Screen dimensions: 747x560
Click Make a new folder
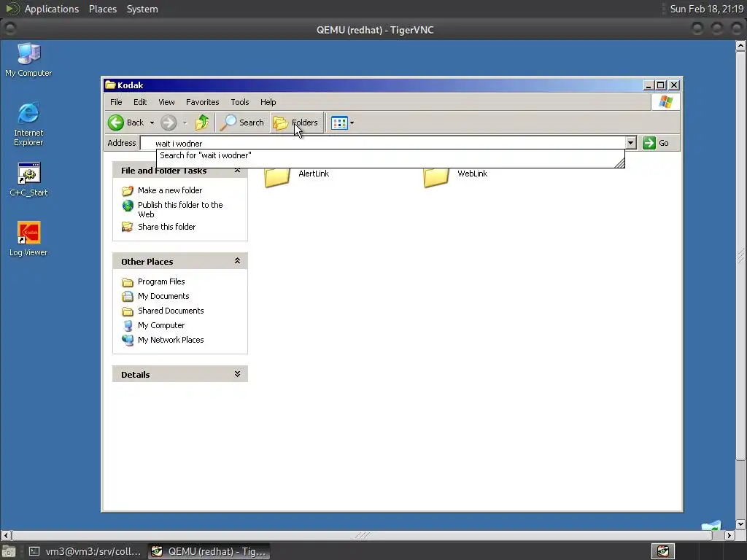[x=169, y=190]
